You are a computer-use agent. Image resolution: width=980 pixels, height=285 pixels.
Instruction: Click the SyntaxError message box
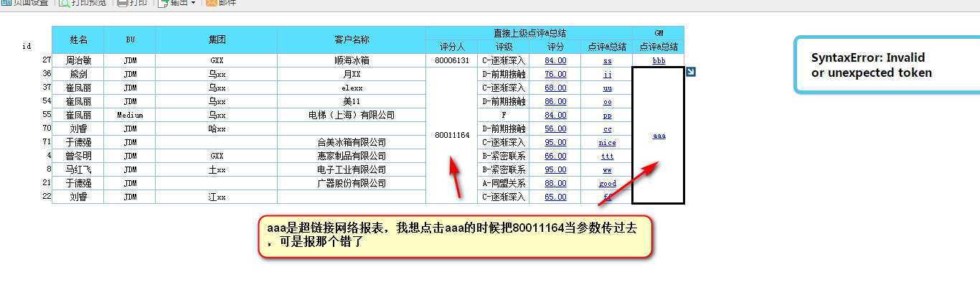[887, 65]
